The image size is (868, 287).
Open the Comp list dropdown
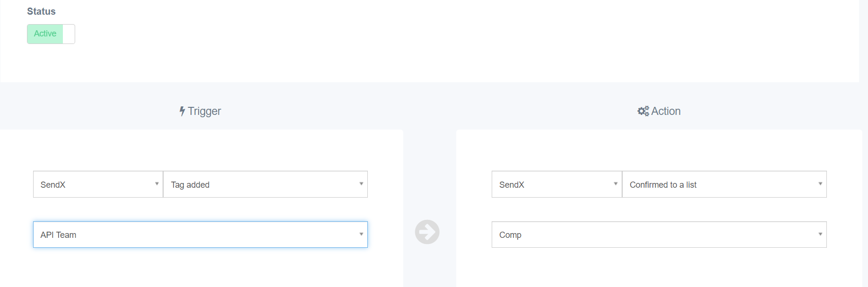(x=659, y=235)
